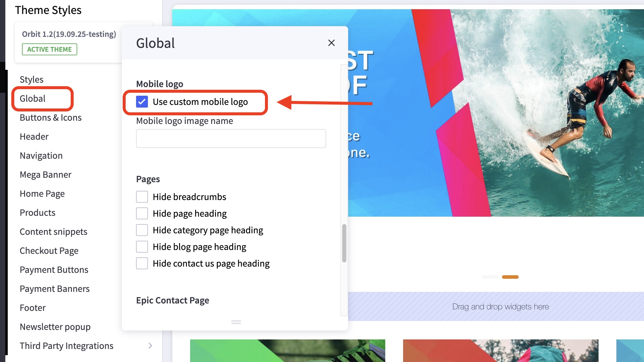The height and width of the screenshot is (362, 644).
Task: Go to Checkout Page settings
Action: click(49, 251)
